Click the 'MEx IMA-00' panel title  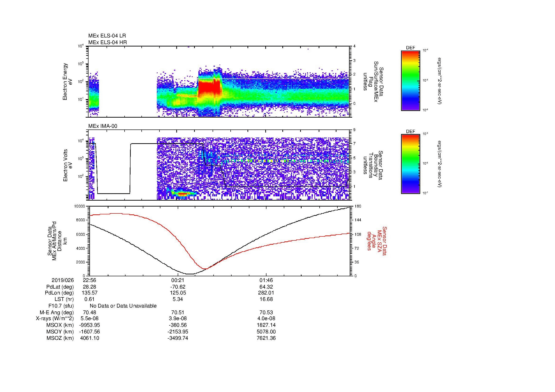point(103,126)
